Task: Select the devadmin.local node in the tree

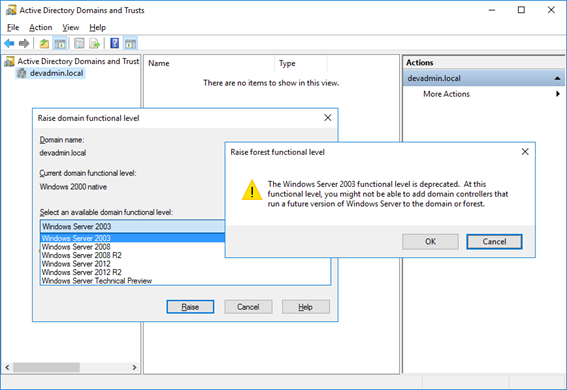Action: point(56,73)
